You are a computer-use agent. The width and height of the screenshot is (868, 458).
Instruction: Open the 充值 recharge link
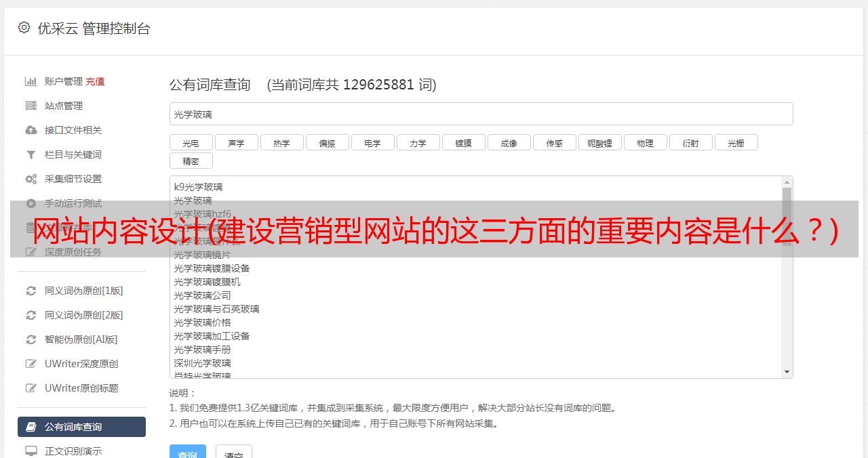95,81
